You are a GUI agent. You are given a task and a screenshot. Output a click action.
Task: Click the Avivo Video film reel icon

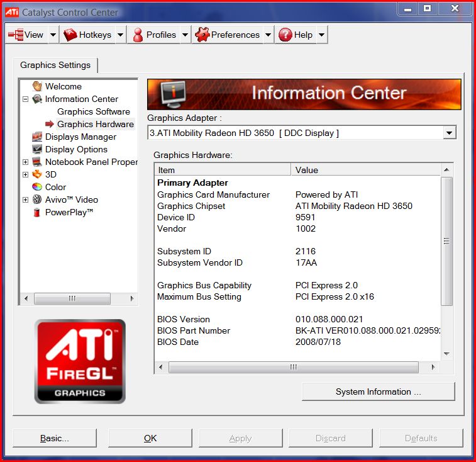point(37,200)
